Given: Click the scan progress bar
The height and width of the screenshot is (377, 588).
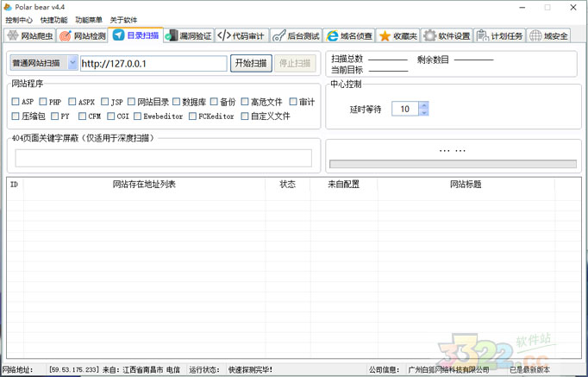Looking at the screenshot, I should coord(453,164).
